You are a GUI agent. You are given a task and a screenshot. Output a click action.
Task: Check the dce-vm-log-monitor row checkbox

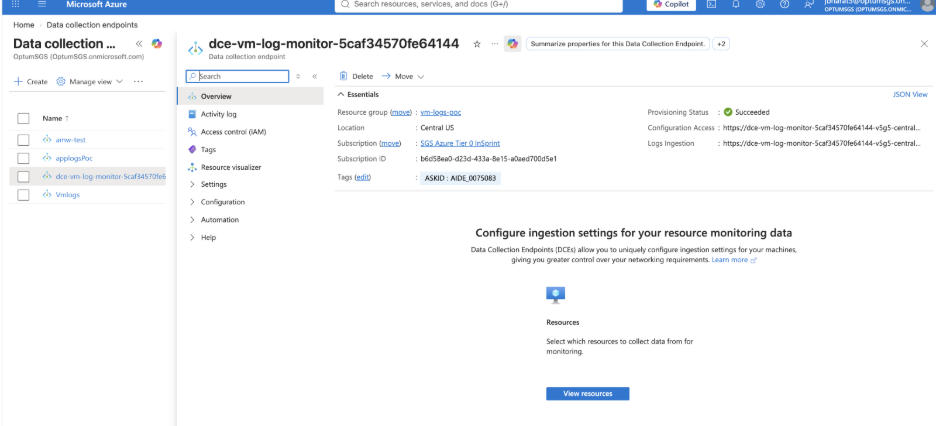click(x=23, y=177)
